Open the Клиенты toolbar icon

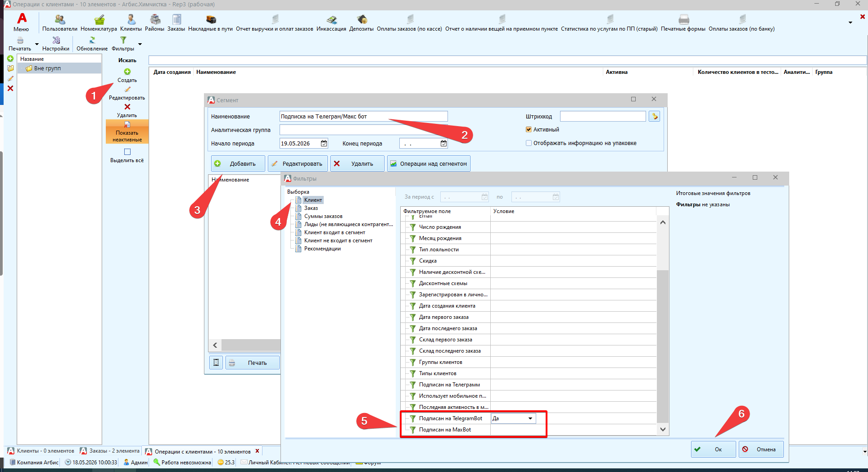coord(131,23)
